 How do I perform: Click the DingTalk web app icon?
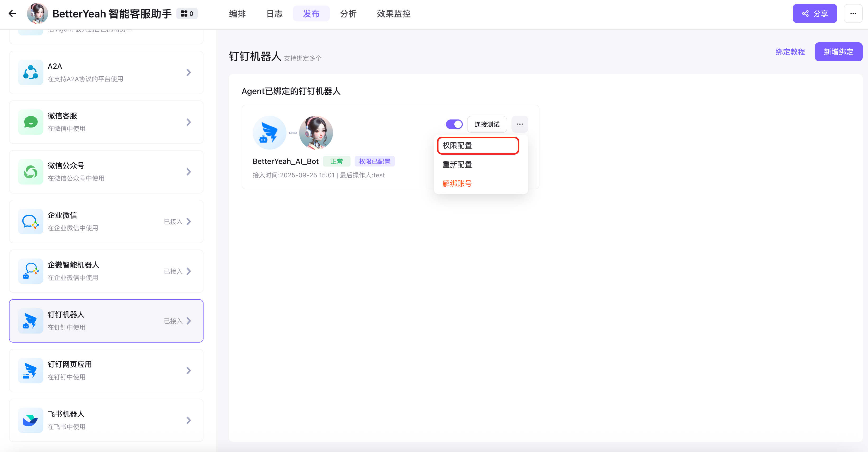pyautogui.click(x=30, y=371)
